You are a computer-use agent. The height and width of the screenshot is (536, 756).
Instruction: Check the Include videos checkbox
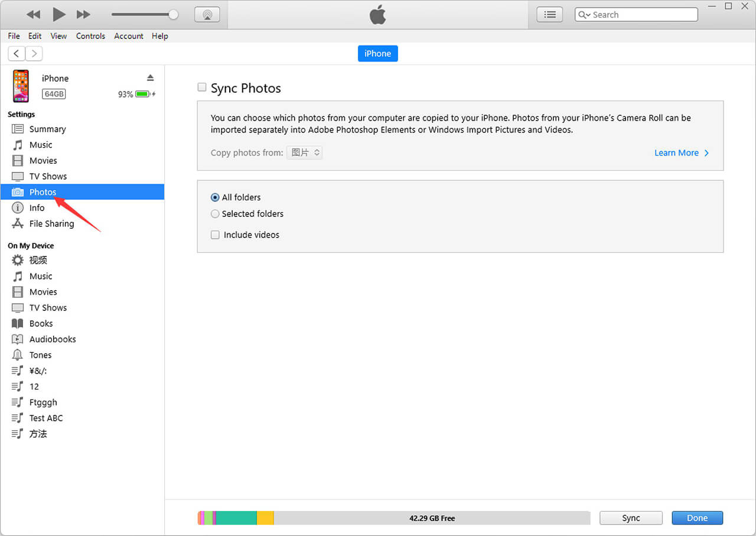click(215, 235)
